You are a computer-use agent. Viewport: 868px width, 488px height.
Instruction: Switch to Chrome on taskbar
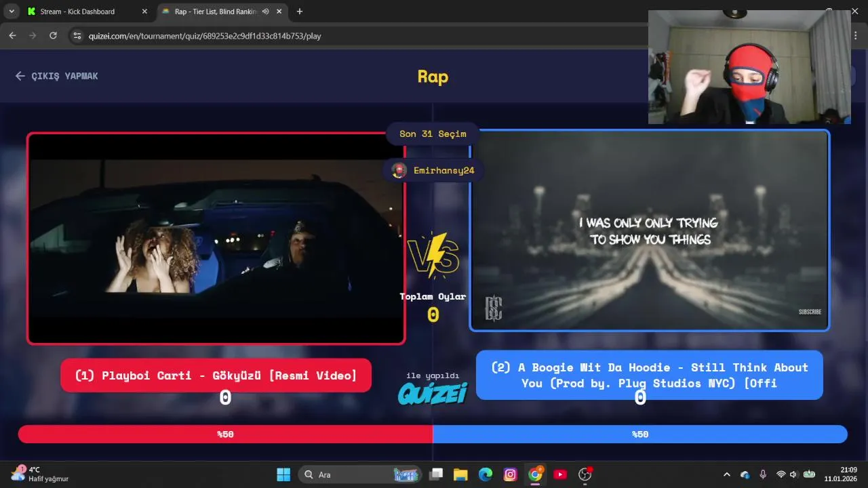point(536,474)
